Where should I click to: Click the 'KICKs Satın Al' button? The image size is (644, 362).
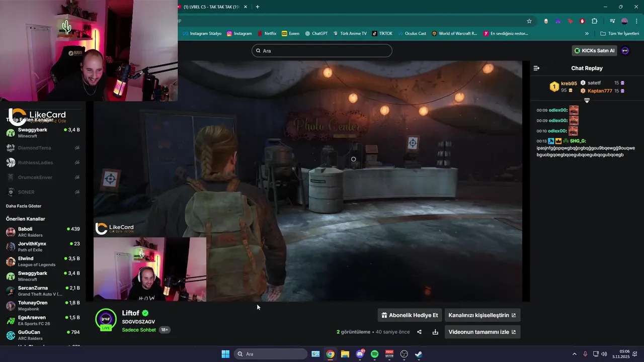coord(594,51)
